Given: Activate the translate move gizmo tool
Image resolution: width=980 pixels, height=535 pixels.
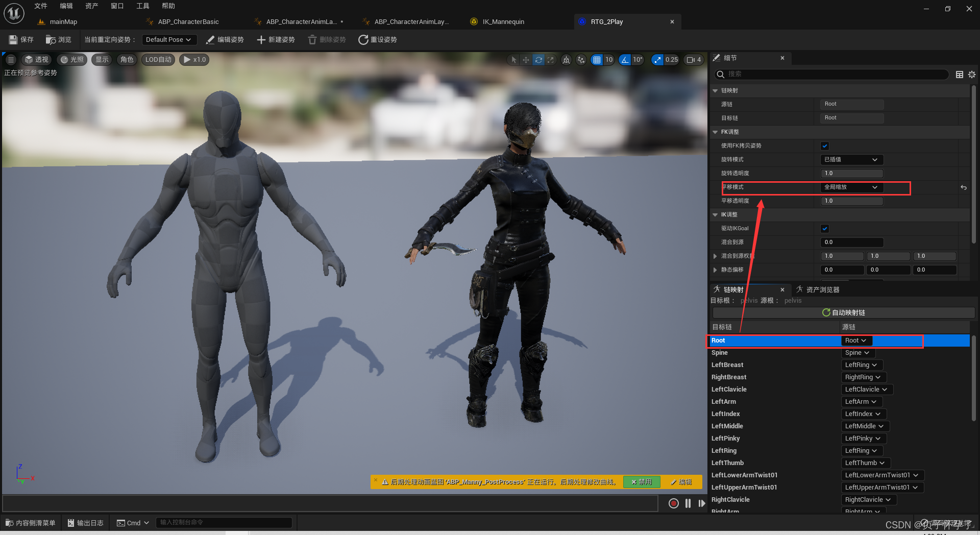Looking at the screenshot, I should tap(526, 60).
